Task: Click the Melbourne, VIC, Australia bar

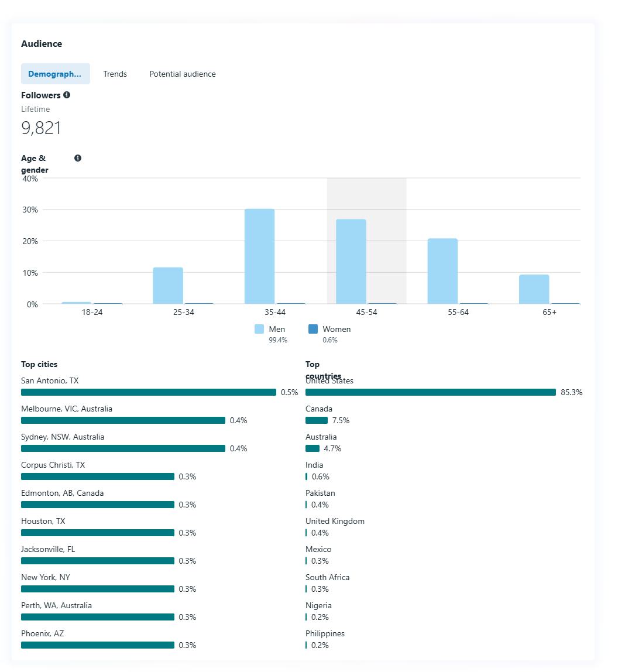Action: (x=123, y=420)
